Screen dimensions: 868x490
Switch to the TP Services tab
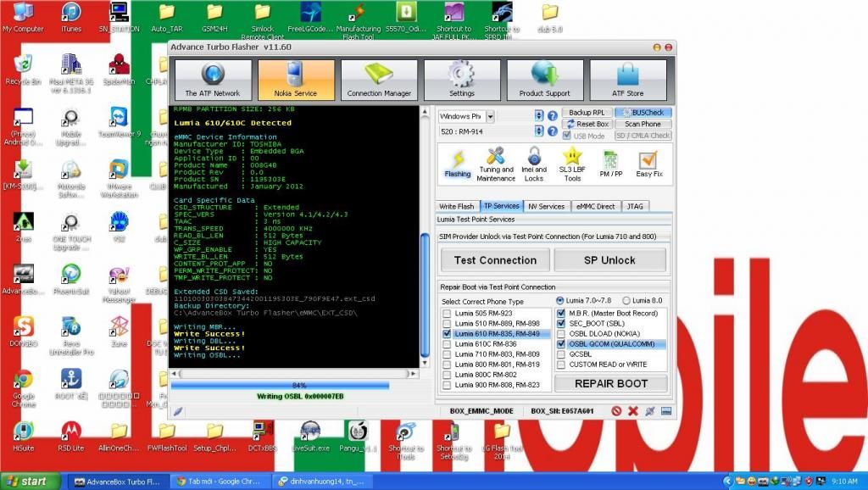[x=502, y=206]
